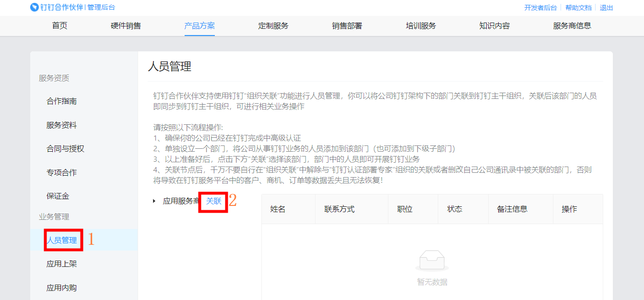Select 专项合作 sidebar item
Viewport: 644px width, 300px height.
click(61, 172)
